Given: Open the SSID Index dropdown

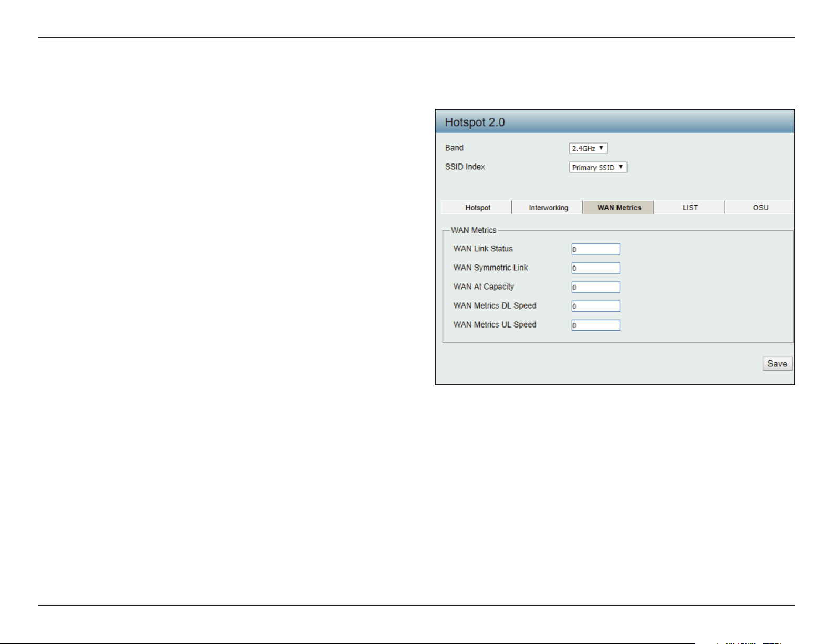Looking at the screenshot, I should [x=598, y=167].
